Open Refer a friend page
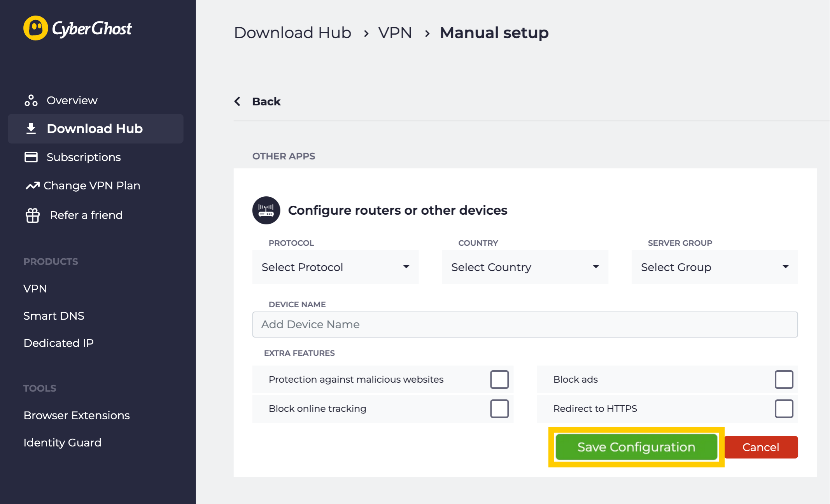 click(x=86, y=215)
